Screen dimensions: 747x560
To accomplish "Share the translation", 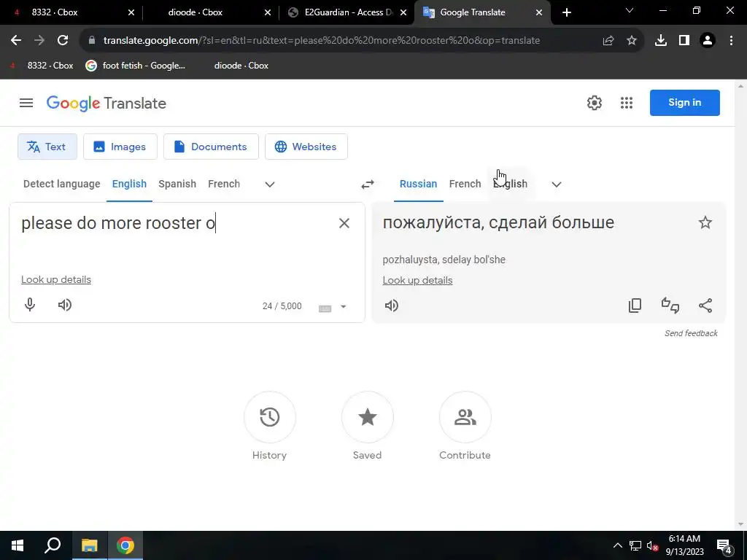I will [x=705, y=306].
